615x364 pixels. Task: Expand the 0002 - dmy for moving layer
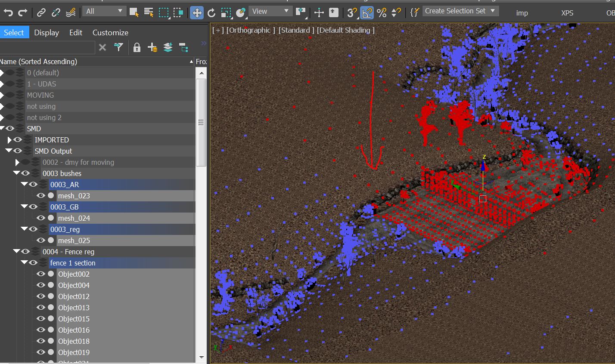pos(17,162)
